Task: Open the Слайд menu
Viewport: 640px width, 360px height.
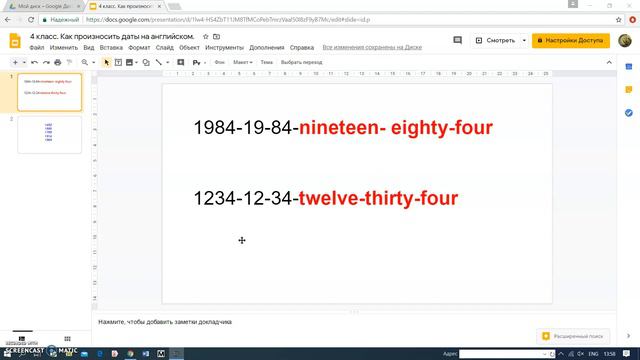Action: [x=164, y=48]
